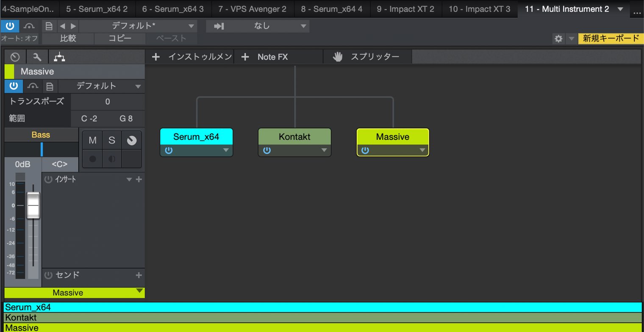
Task: Click the <C> pan value
Action: pos(60,164)
